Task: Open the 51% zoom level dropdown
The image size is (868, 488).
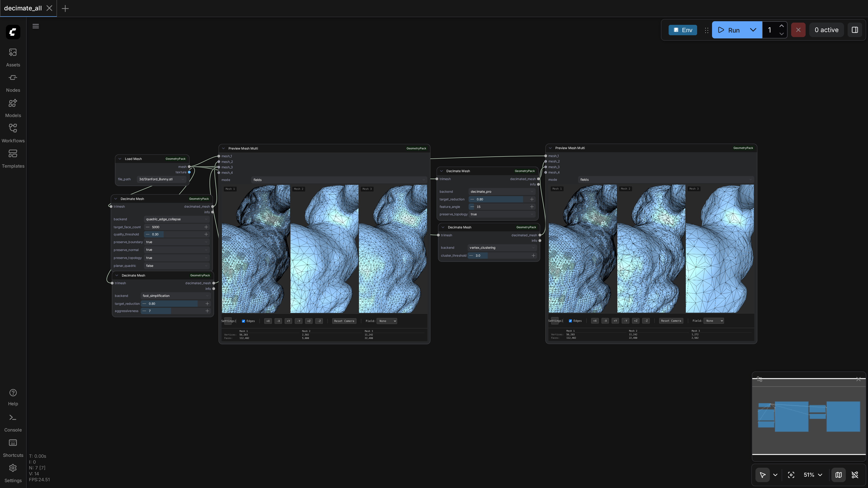Action: tap(813, 475)
